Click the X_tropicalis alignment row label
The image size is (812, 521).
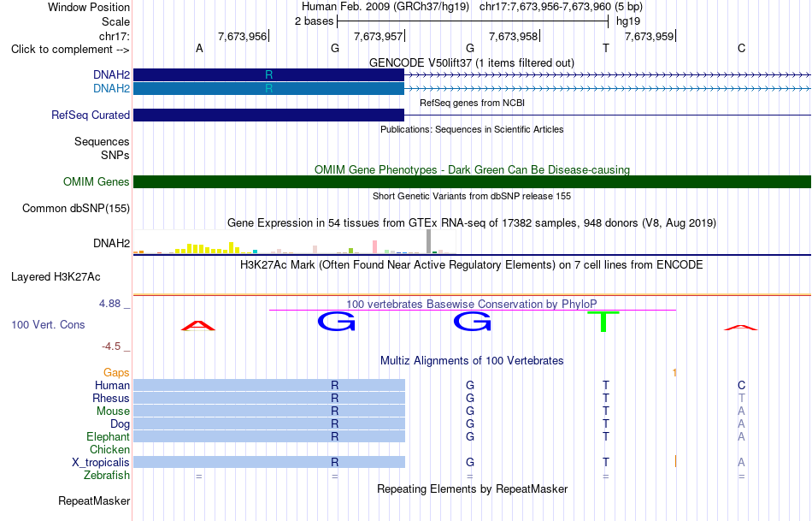coord(101,463)
